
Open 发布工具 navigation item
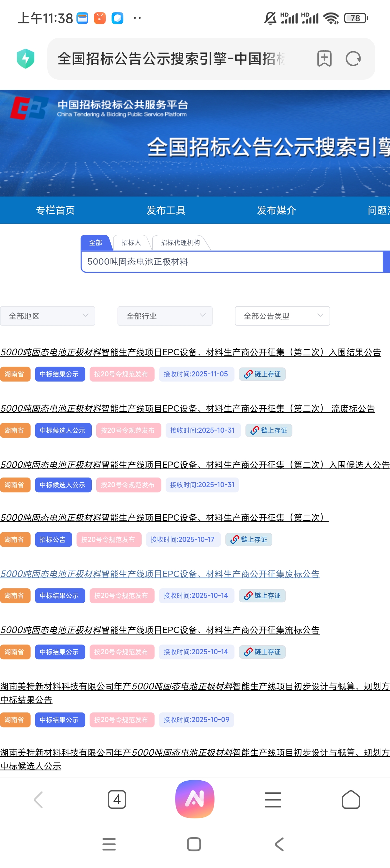coord(166,210)
